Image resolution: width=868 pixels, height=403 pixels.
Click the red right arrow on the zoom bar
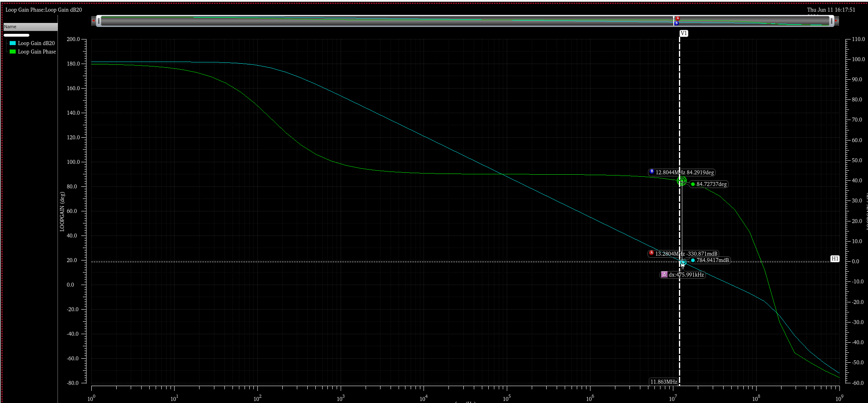click(836, 21)
